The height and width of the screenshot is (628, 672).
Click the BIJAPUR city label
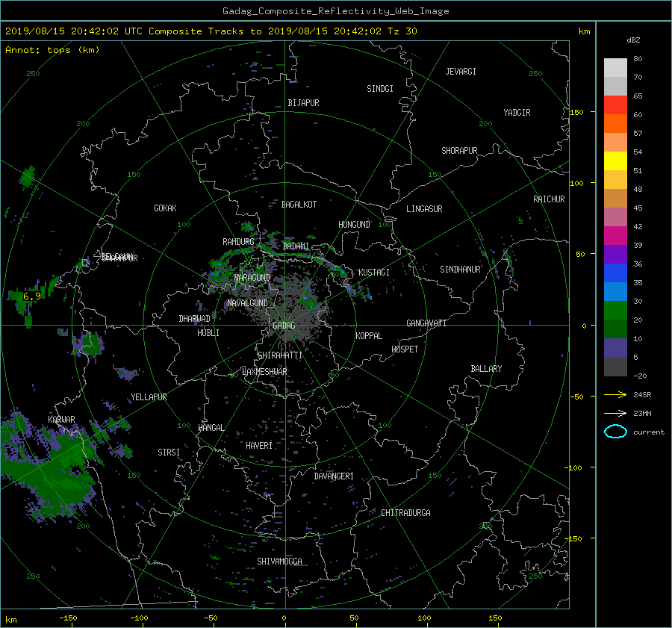point(303,103)
